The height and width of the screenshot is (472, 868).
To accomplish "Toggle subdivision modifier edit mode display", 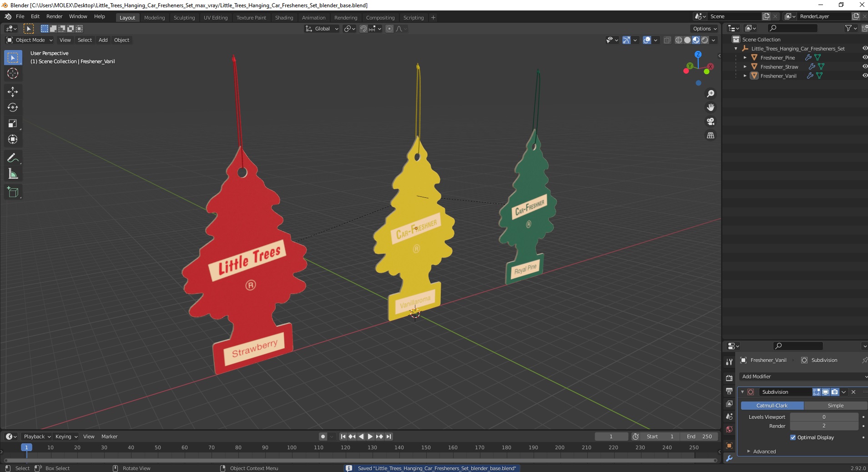I will point(817,392).
